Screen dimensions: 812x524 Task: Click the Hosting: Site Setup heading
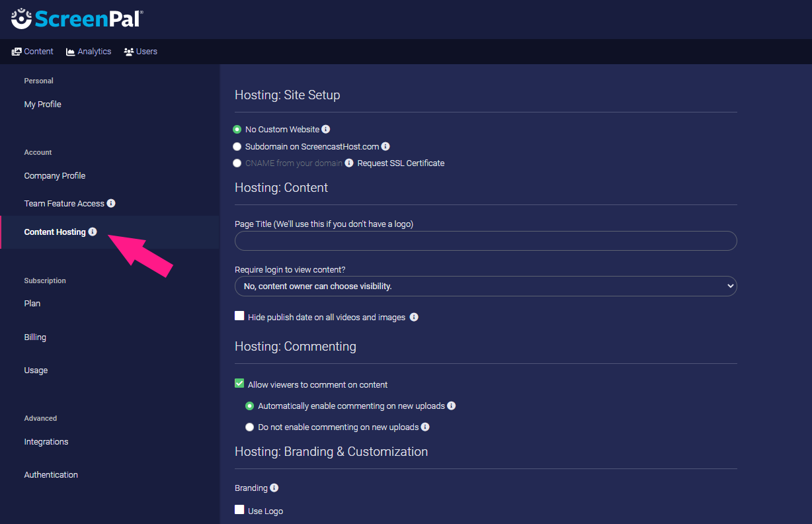coord(287,95)
